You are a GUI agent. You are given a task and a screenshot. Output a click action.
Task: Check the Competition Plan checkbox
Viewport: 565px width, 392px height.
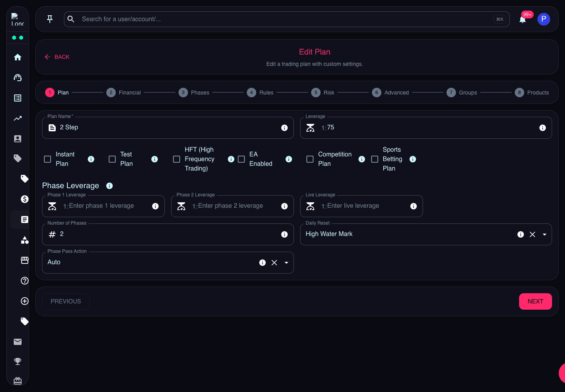coord(310,159)
